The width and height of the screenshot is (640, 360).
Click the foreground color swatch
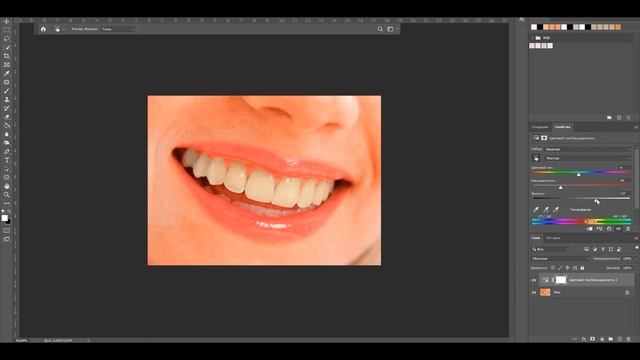[4, 218]
